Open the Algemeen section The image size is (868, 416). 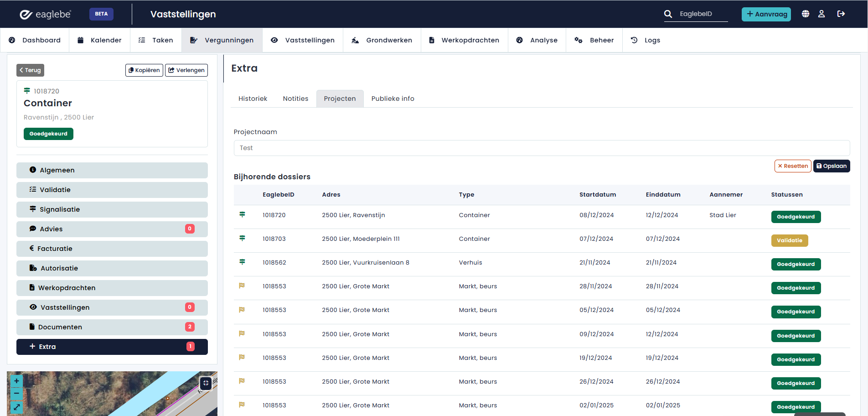click(112, 170)
